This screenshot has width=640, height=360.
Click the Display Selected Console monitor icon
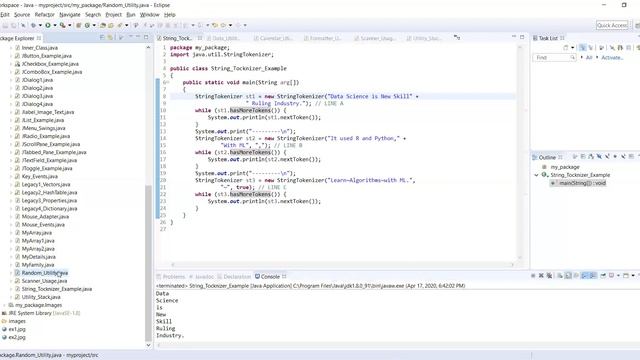(x=611, y=276)
